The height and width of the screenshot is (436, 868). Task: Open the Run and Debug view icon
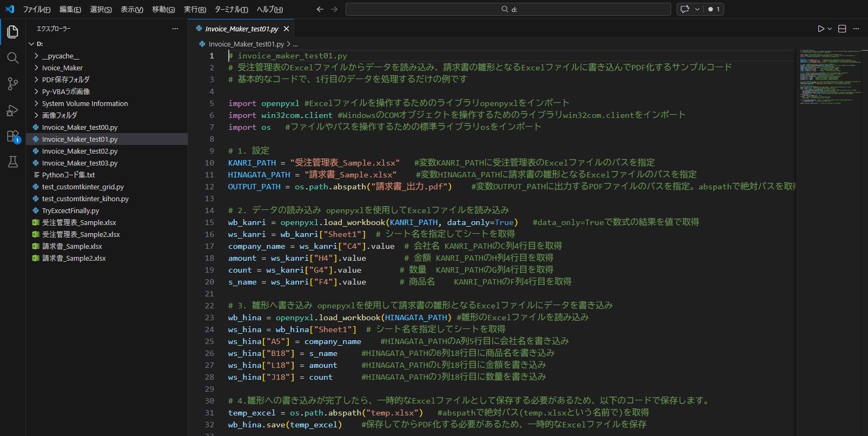pyautogui.click(x=12, y=110)
